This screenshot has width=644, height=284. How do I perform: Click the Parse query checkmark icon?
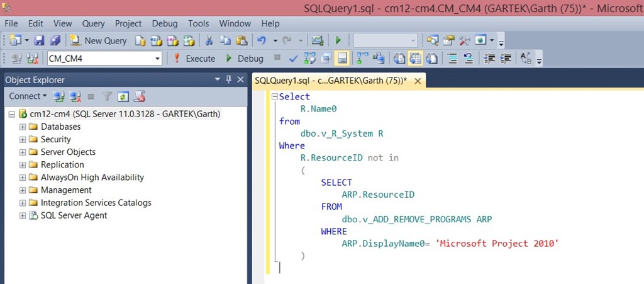[293, 59]
